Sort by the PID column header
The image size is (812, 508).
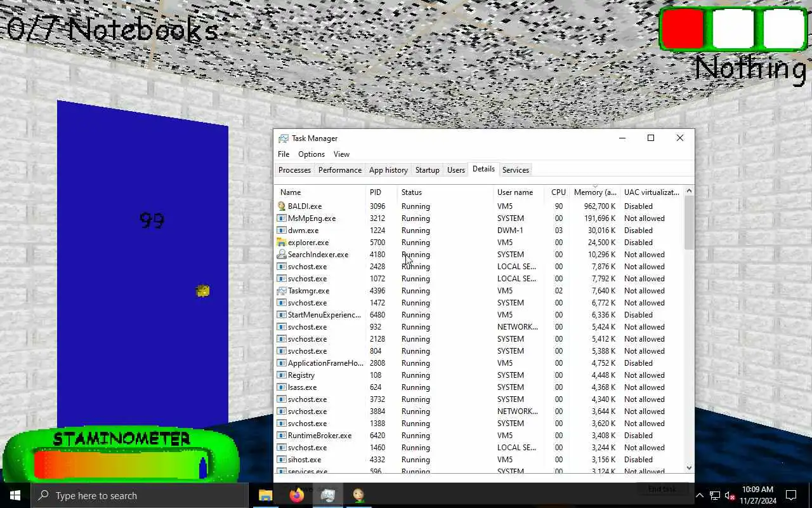[382, 192]
